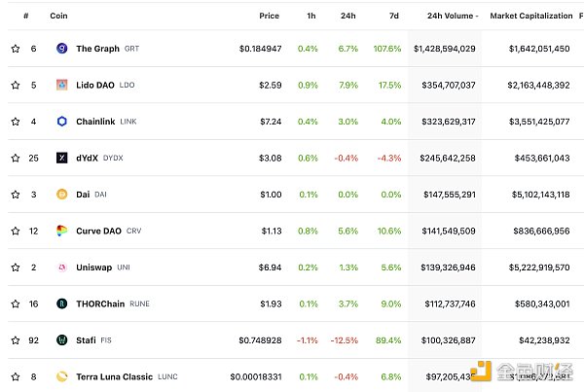Click the THORChain logo icon
This screenshot has width=584, height=392.
pyautogui.click(x=62, y=303)
